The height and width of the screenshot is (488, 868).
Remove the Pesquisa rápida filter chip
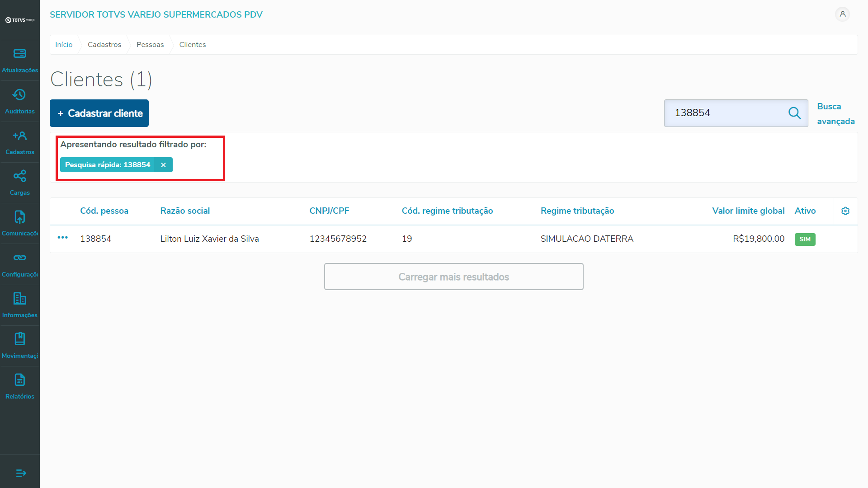pyautogui.click(x=163, y=165)
